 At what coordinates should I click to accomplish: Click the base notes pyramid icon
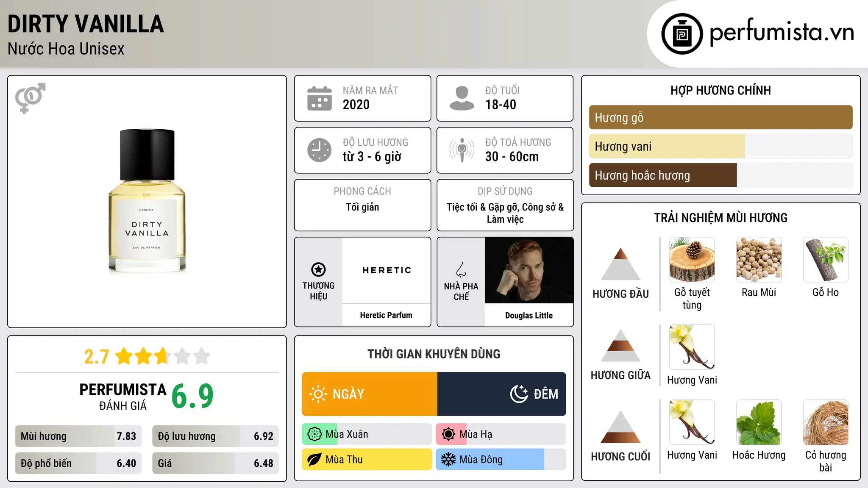coord(620,427)
